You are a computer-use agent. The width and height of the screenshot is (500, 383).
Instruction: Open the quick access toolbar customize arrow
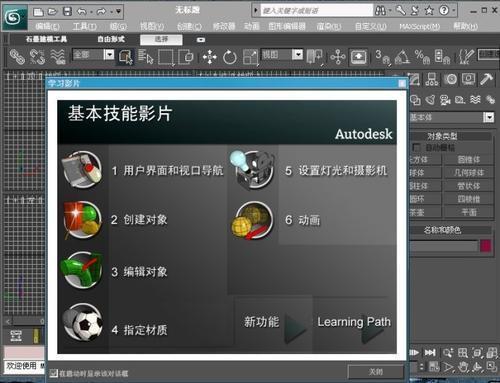(118, 12)
